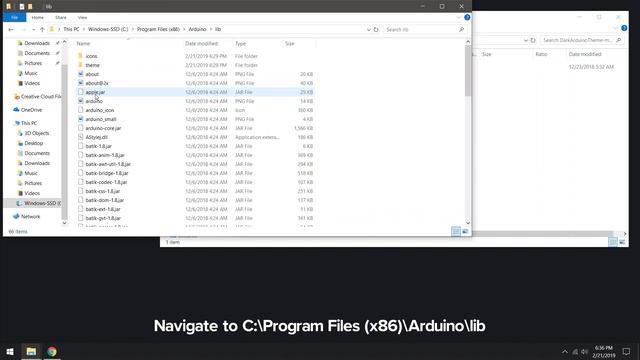640x360 pixels.
Task: Sort by Date modified column header
Action: point(201,43)
